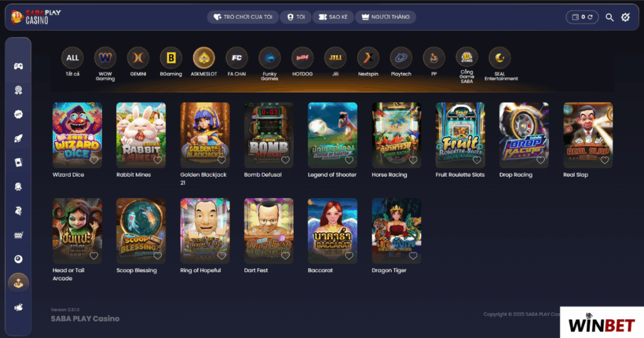Favorite the Wizard Dice game
The height and width of the screenshot is (338, 644).
click(94, 160)
